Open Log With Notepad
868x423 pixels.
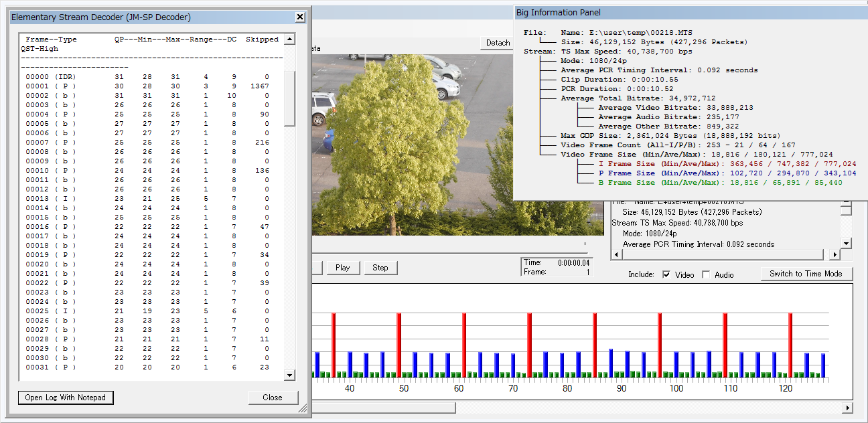click(x=66, y=398)
